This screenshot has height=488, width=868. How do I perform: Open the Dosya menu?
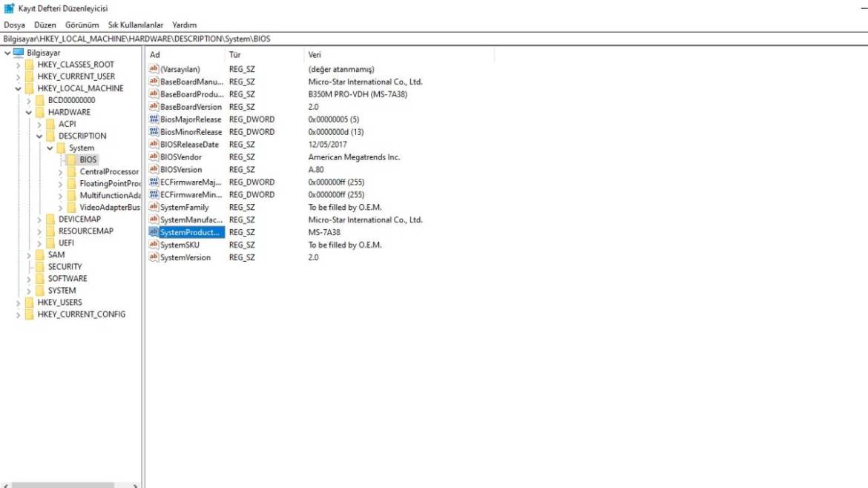point(14,25)
